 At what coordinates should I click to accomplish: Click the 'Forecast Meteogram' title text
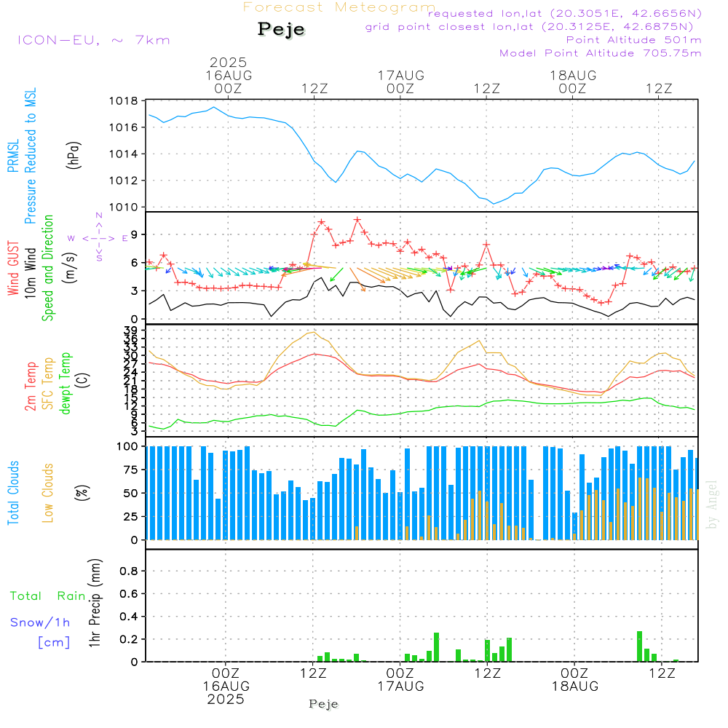[x=339, y=7]
